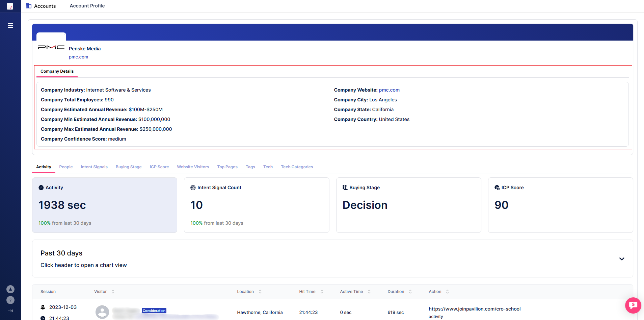This screenshot has width=644, height=320.
Task: Sort the table by Action column
Action: coord(447,292)
